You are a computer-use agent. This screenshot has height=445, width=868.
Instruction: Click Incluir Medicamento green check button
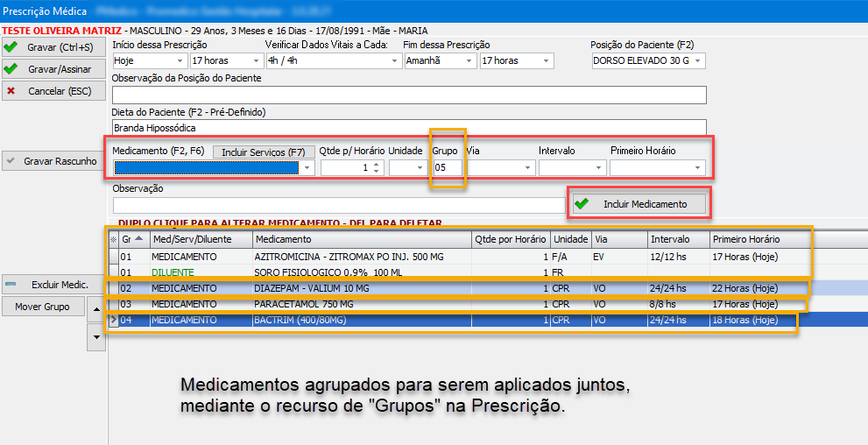click(x=639, y=203)
